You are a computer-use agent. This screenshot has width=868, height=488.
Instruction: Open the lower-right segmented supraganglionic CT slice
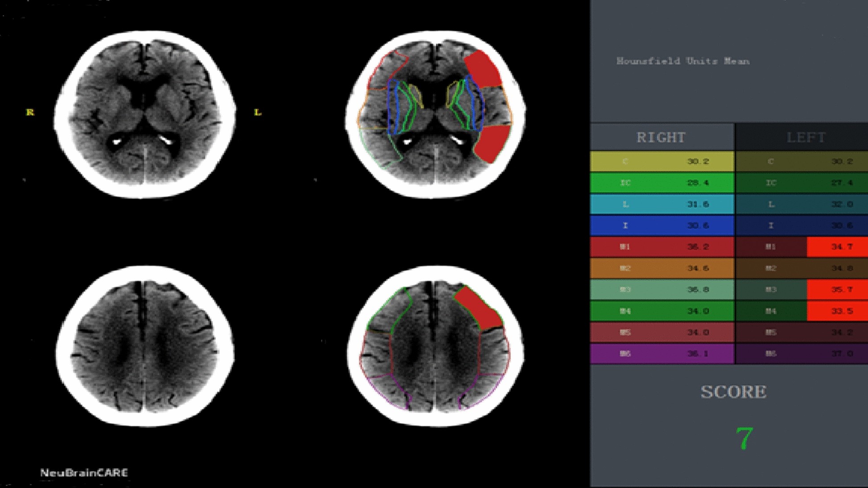click(x=436, y=346)
